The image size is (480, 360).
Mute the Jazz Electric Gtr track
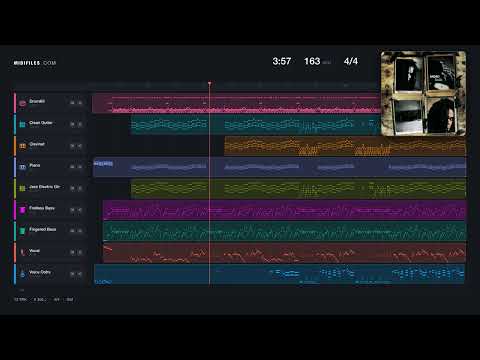tap(72, 188)
